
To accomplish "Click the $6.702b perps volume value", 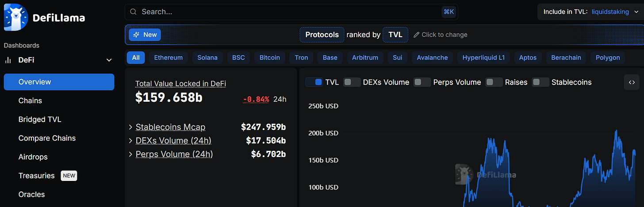I will tap(268, 154).
